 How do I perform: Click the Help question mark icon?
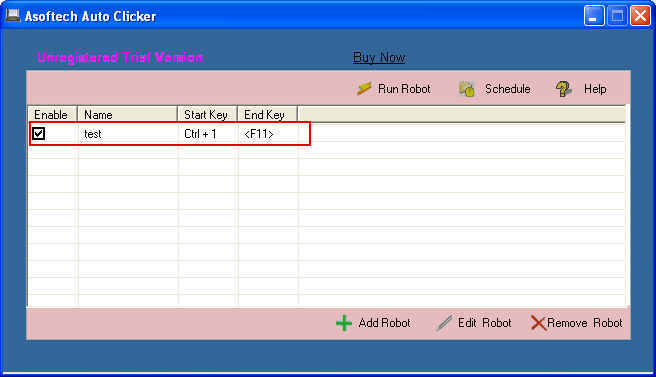pyautogui.click(x=564, y=89)
